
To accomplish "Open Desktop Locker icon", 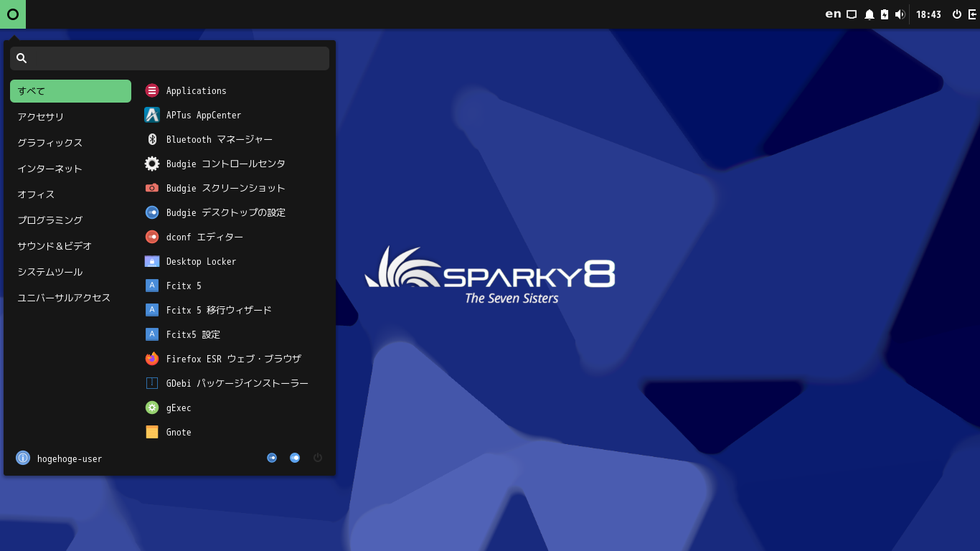I will pos(152,261).
